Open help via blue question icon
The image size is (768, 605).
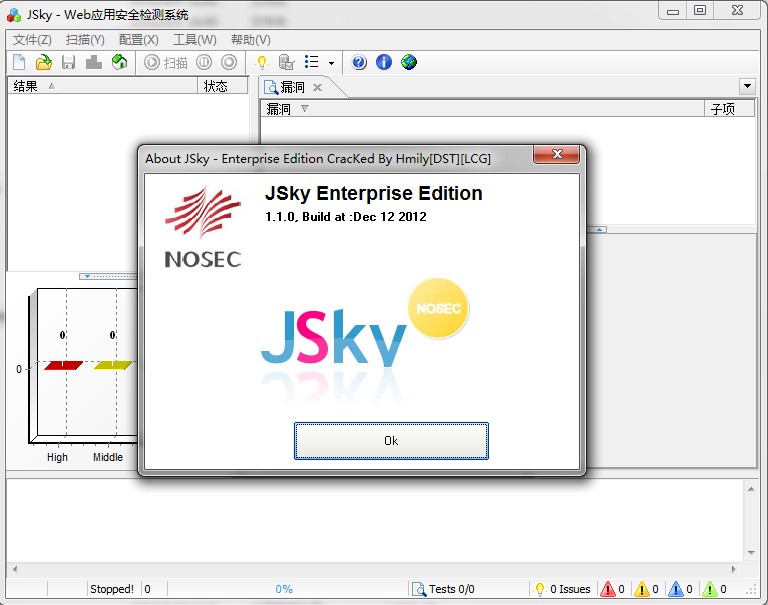359,62
